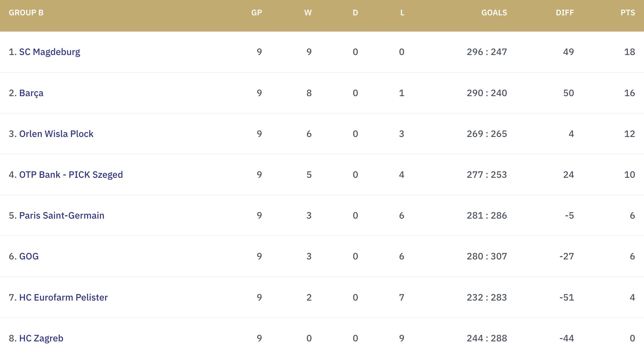Open the SC Magdeburg team link

pyautogui.click(x=50, y=52)
